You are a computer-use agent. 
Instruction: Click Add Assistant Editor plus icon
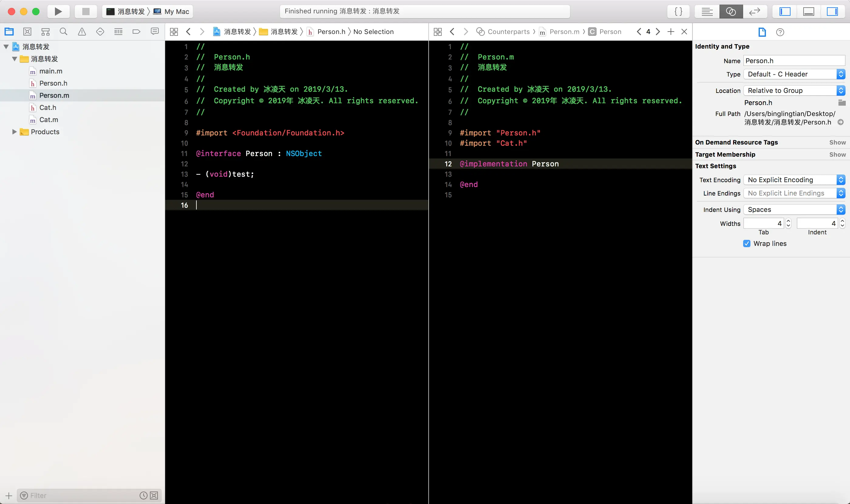(671, 32)
